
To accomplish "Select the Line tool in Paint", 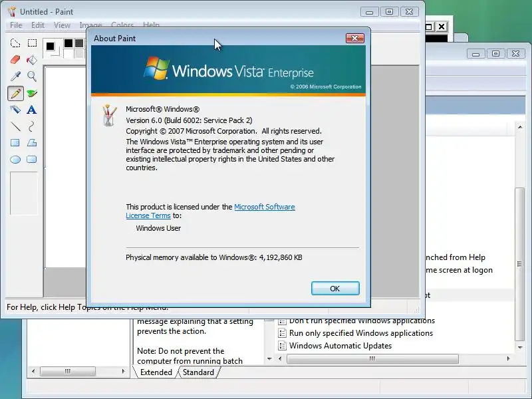I will 15,126.
